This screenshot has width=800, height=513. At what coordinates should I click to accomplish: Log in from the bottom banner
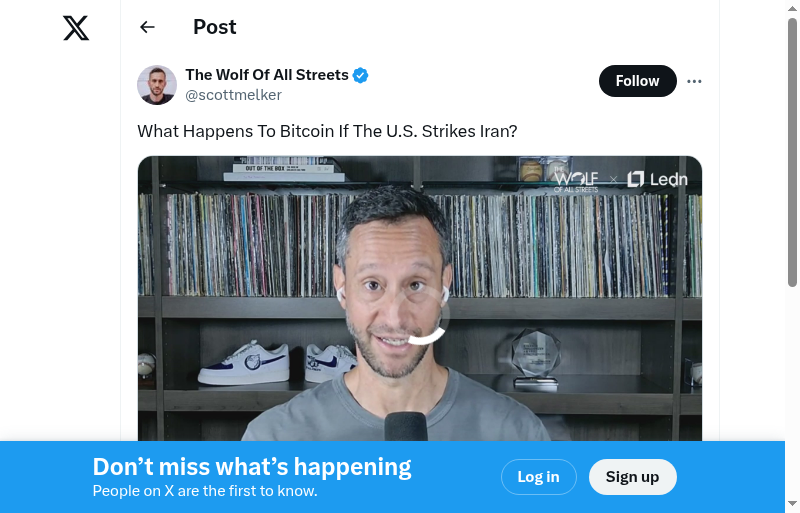pos(538,477)
